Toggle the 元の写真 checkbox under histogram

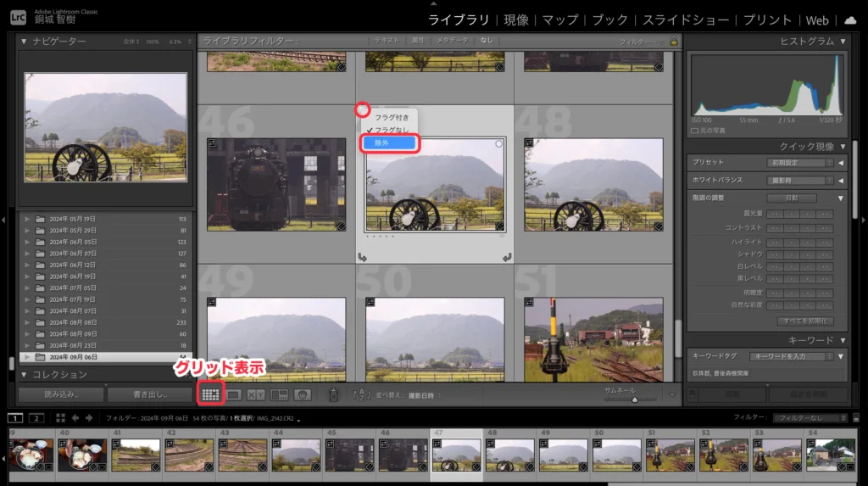pyautogui.click(x=695, y=130)
